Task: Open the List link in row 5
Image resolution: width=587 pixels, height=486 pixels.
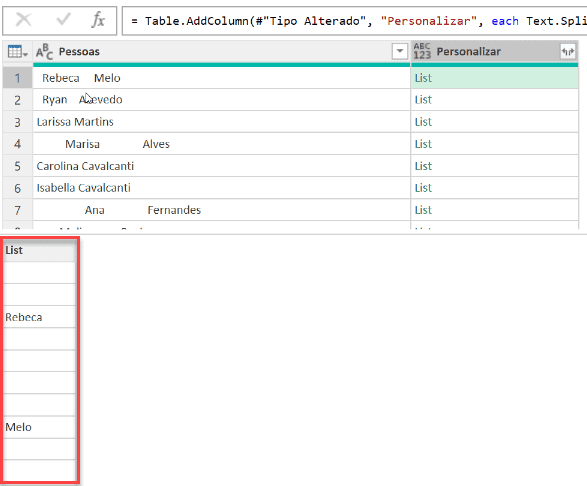Action: click(423, 166)
